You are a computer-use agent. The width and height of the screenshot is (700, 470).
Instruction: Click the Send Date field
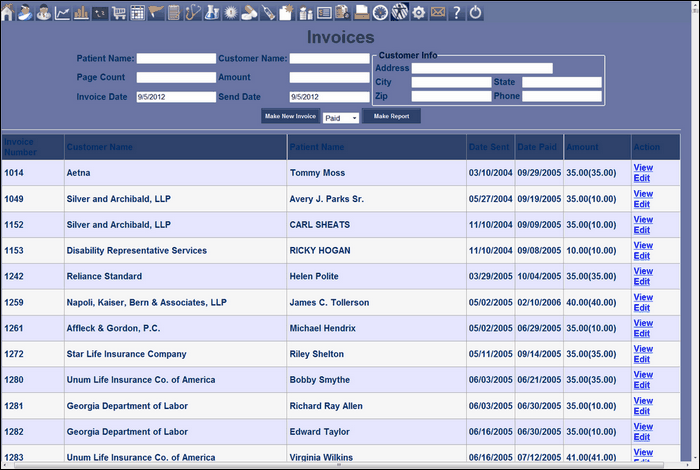[x=329, y=97]
